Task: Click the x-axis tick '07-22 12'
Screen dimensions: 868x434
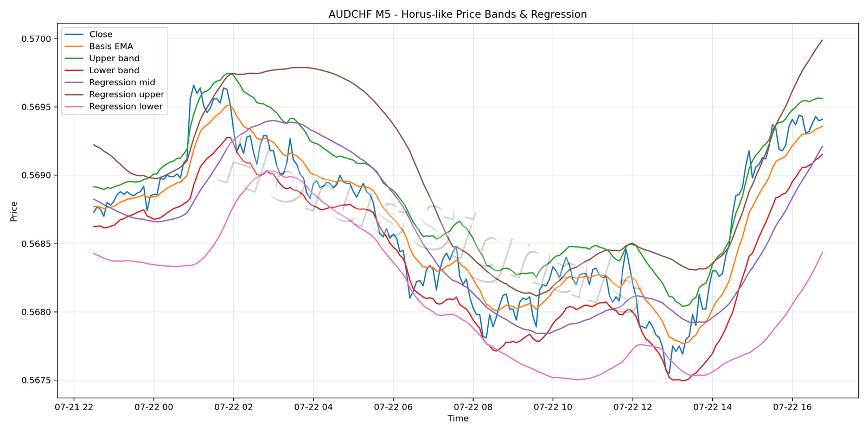Action: (x=633, y=406)
